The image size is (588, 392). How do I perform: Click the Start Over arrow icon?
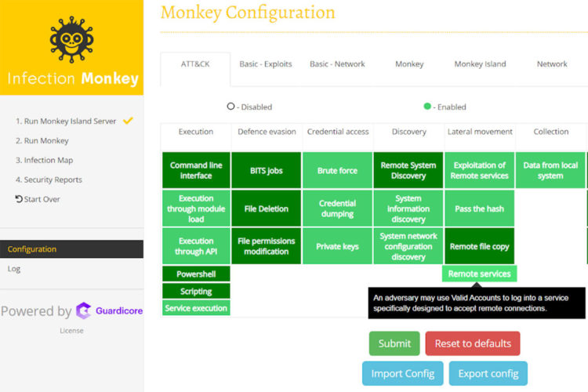(x=19, y=199)
